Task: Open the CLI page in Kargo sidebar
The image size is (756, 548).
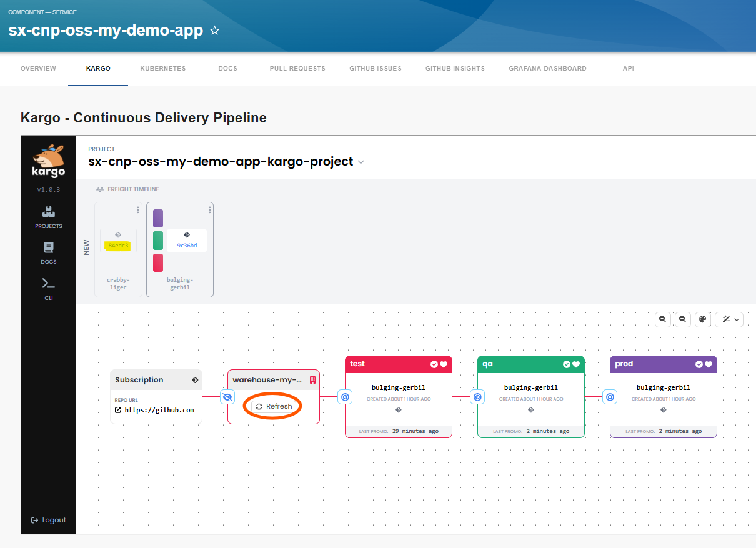Action: [x=49, y=288]
